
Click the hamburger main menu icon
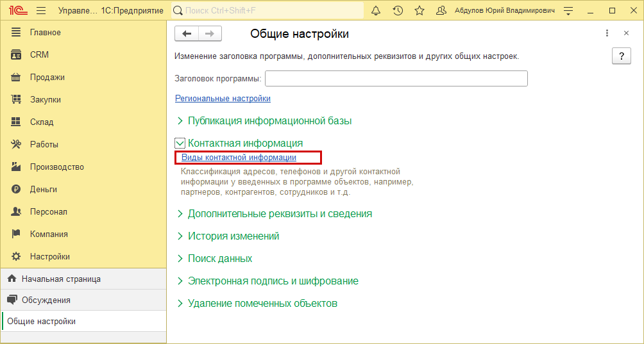(x=41, y=10)
